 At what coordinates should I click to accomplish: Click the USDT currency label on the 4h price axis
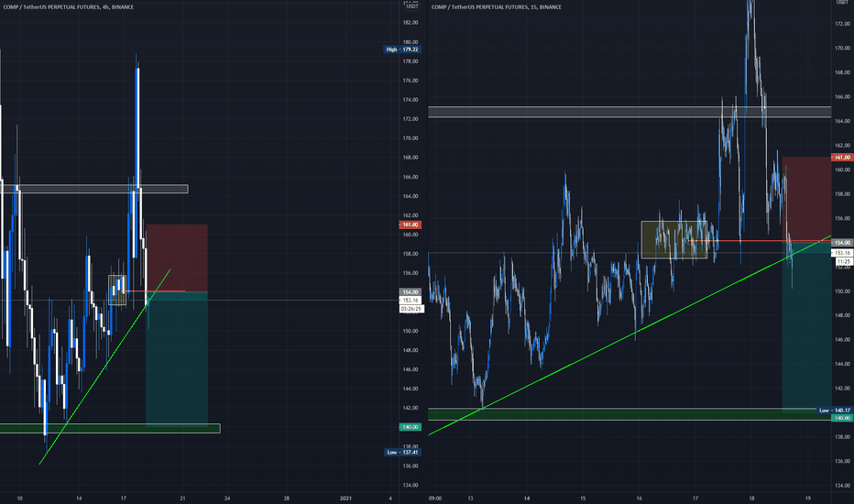[412, 6]
